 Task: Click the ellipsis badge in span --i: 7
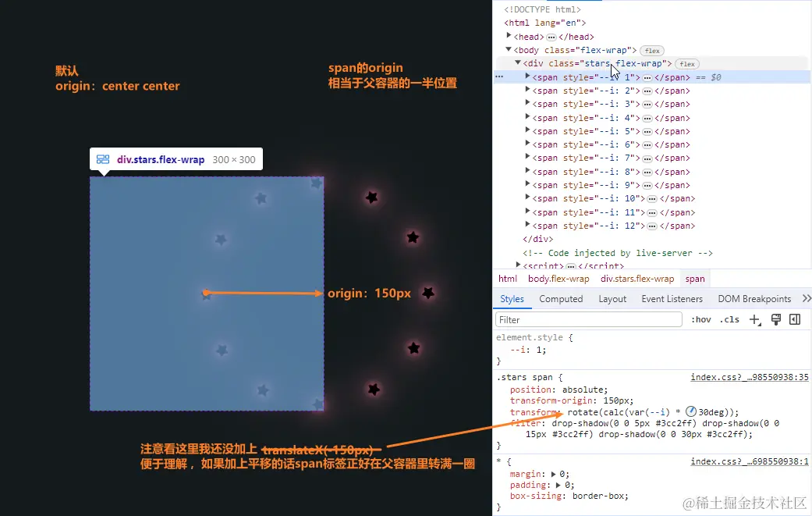tap(647, 158)
